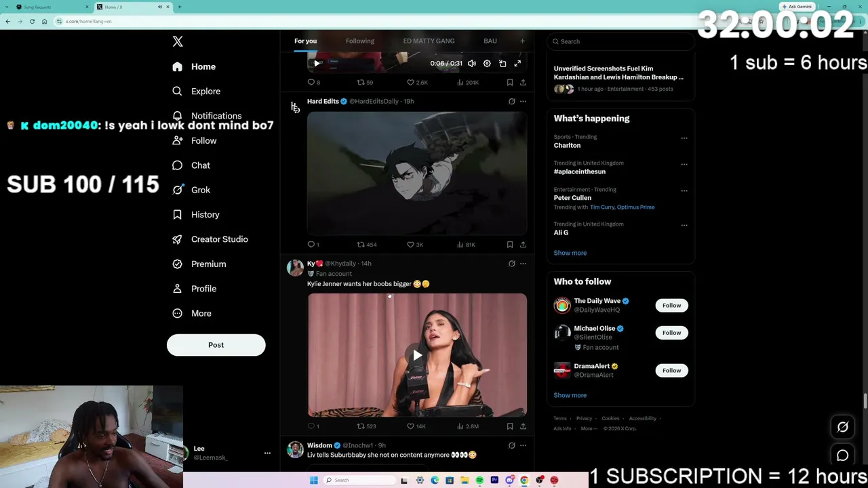
Task: Repost the Kylie Jenner post
Action: pyautogui.click(x=367, y=426)
